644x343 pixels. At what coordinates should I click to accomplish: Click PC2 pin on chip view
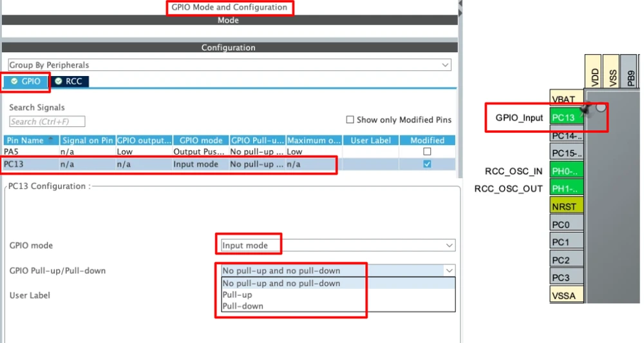click(x=566, y=260)
